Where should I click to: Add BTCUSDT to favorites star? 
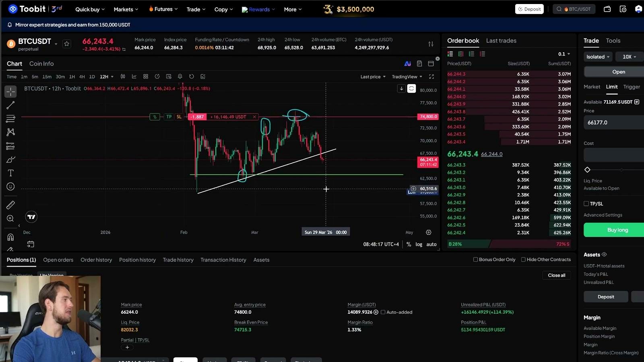point(67,44)
